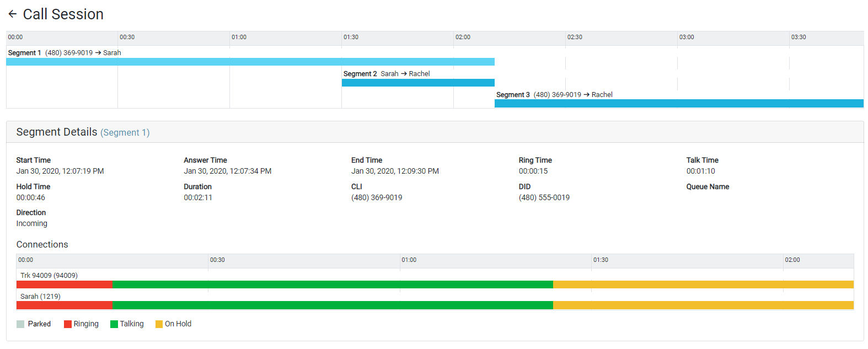Click the On Hold yellow legend swatch
Image resolution: width=868 pixels, height=349 pixels.
click(159, 324)
